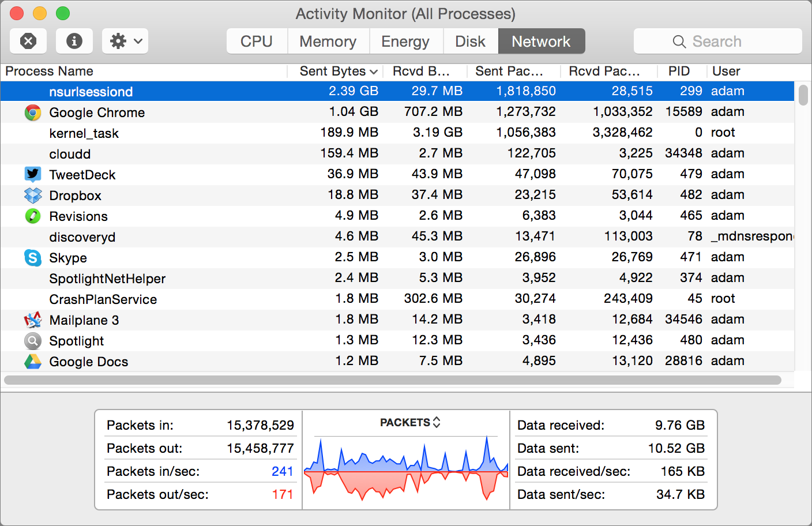Click the Revisions green icon
Viewport: 812px width, 526px height.
(33, 216)
